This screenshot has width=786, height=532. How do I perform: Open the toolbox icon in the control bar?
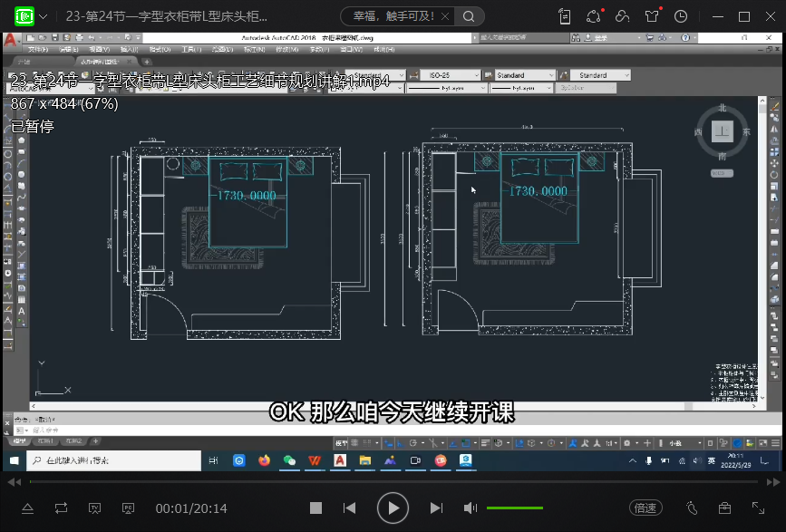coord(724,508)
